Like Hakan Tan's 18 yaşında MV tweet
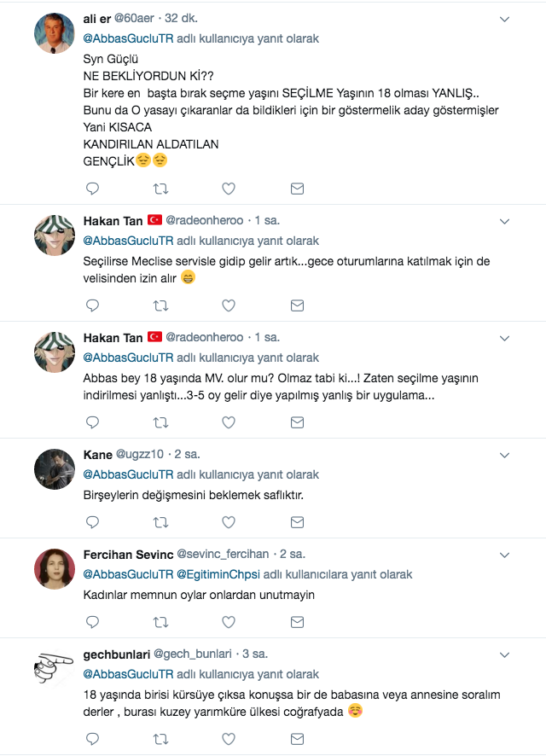Image resolution: width=546 pixels, height=756 pixels. coord(229,422)
